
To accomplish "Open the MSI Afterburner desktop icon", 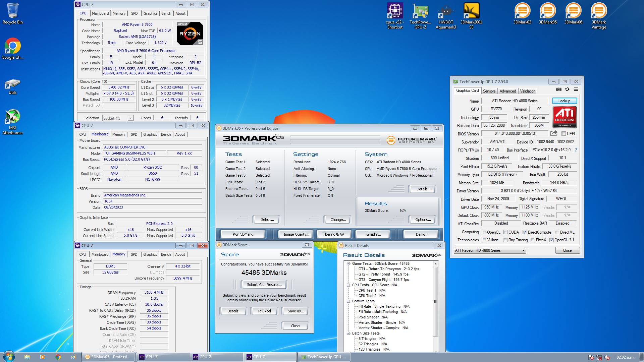I will 13,122.
